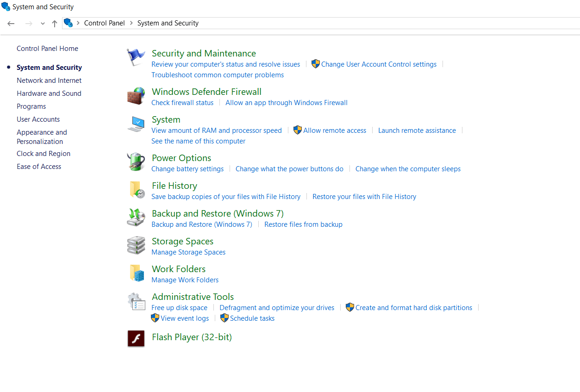
Task: Open the recent pages dropdown beside forward arrow
Action: (42, 23)
